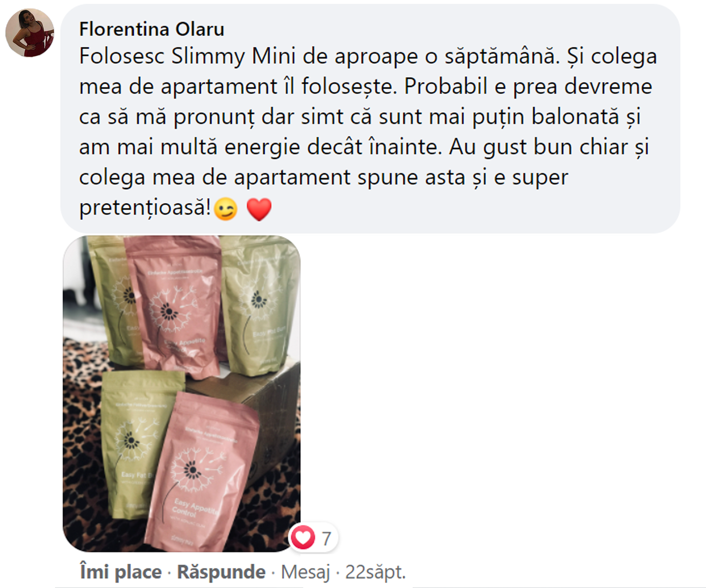Image resolution: width=706 pixels, height=588 pixels.
Task: Click the word pretențioasă in the comment
Action: (145, 208)
